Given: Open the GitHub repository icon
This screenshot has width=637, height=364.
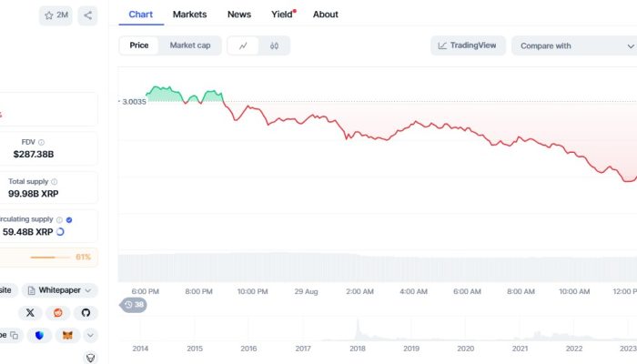Looking at the screenshot, I should click(x=86, y=312).
